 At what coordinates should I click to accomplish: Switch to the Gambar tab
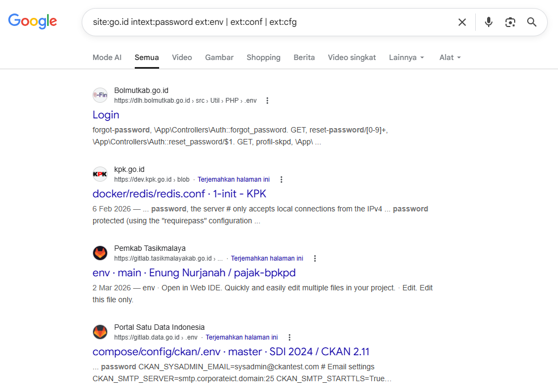coord(219,57)
